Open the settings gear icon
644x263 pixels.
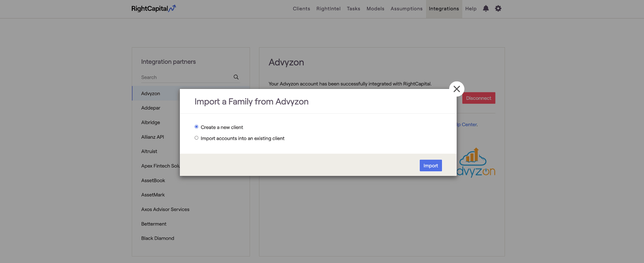click(x=498, y=8)
